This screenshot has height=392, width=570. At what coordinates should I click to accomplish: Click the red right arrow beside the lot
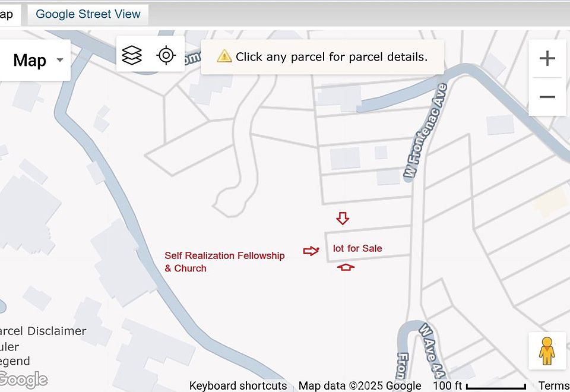click(311, 251)
